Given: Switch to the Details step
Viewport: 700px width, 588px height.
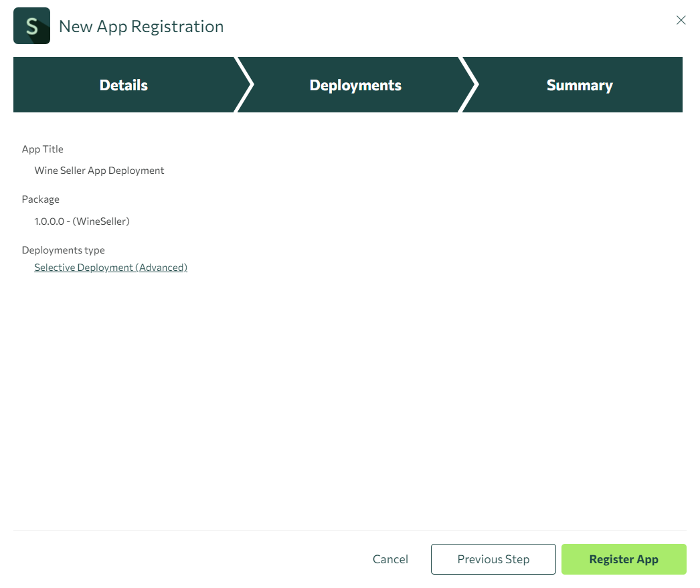Looking at the screenshot, I should pyautogui.click(x=123, y=84).
